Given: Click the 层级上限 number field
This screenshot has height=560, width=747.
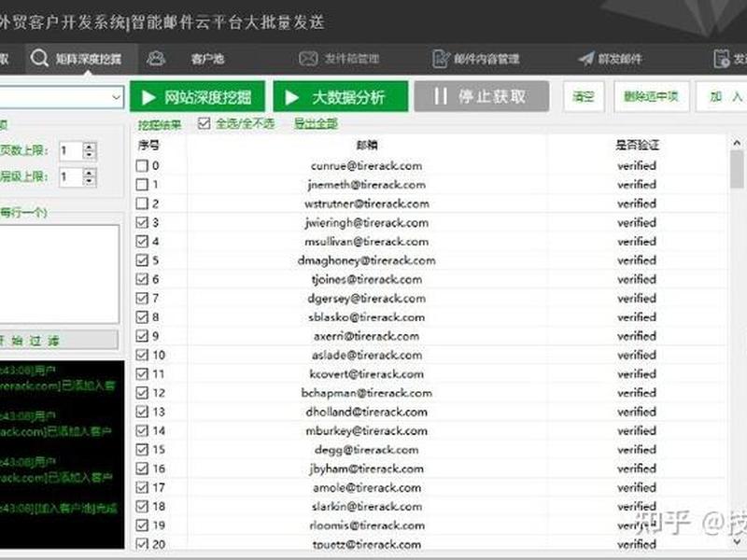Looking at the screenshot, I should click(x=71, y=177).
